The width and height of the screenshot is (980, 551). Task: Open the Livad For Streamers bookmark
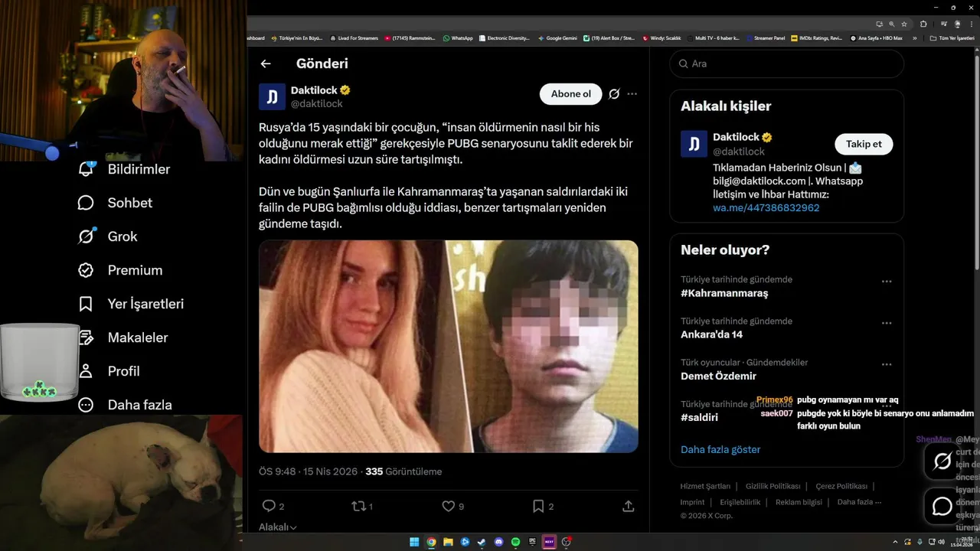[354, 38]
